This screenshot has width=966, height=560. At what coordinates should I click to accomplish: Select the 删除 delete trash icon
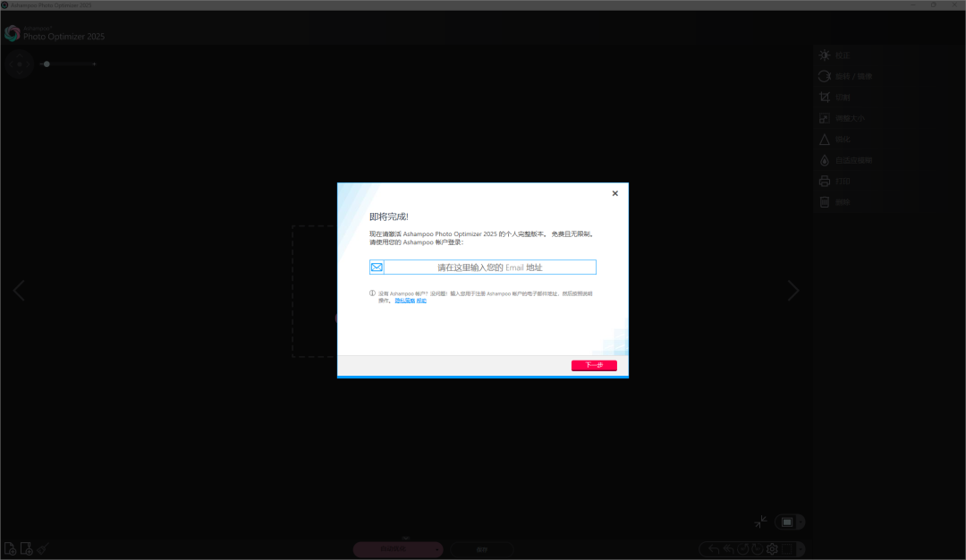click(x=825, y=202)
